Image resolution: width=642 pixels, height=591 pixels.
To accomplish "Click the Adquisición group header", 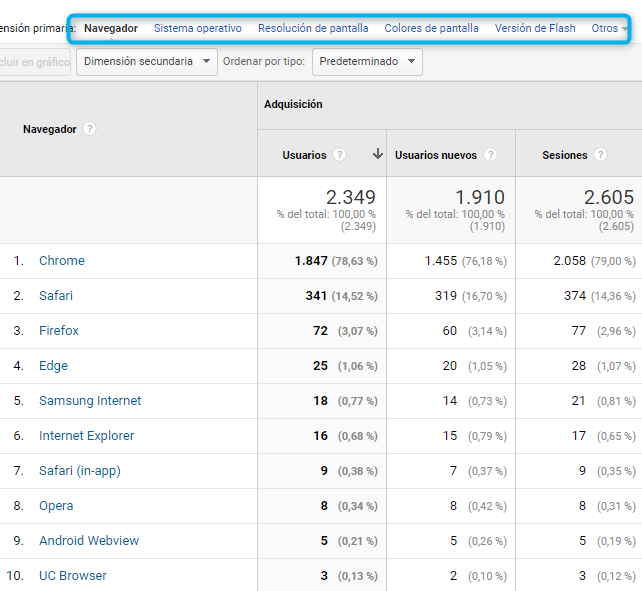I will tap(293, 104).
